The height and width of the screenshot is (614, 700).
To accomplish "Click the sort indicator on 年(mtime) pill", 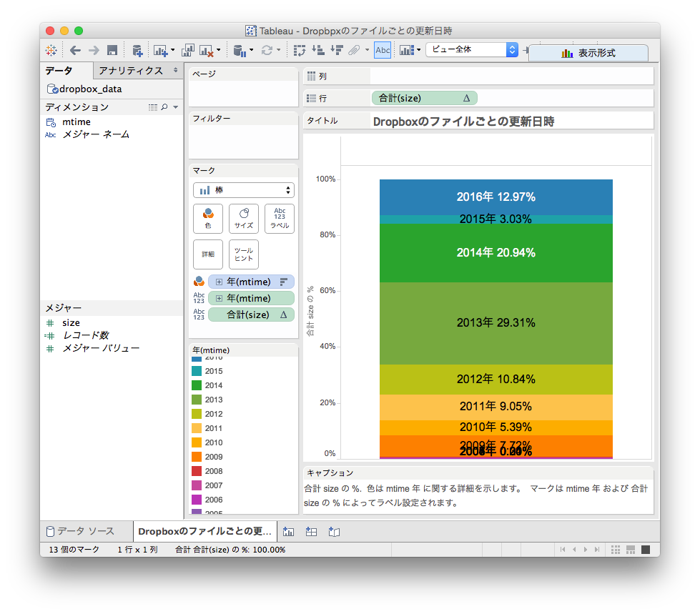I will [283, 282].
